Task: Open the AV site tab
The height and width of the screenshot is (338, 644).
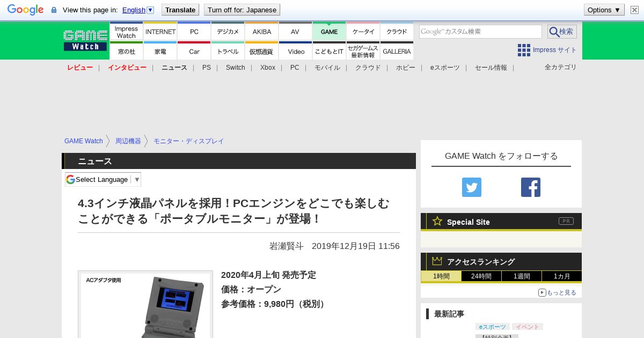Action: point(295,32)
